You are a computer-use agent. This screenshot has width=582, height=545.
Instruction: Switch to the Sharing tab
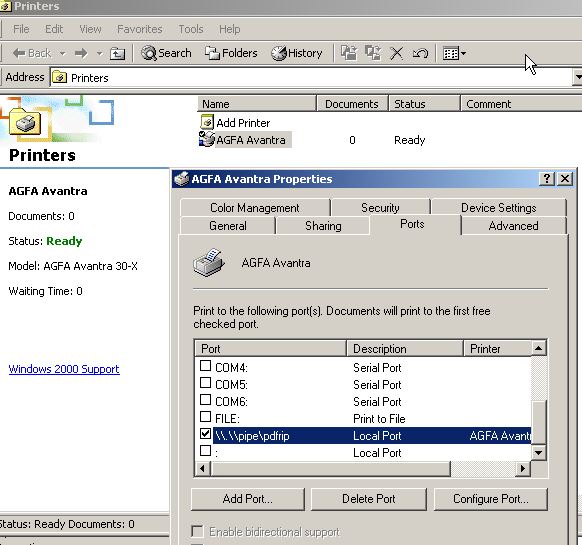(323, 226)
